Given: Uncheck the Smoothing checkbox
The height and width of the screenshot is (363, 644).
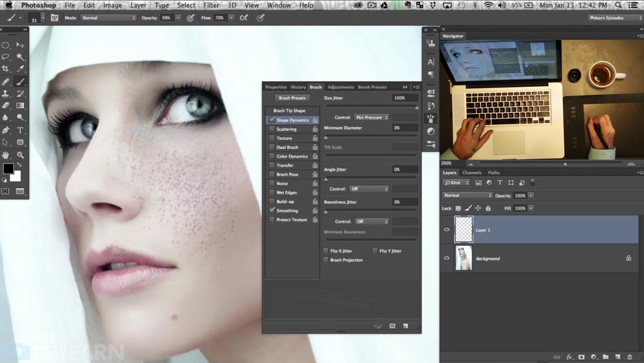Looking at the screenshot, I should coord(272,210).
